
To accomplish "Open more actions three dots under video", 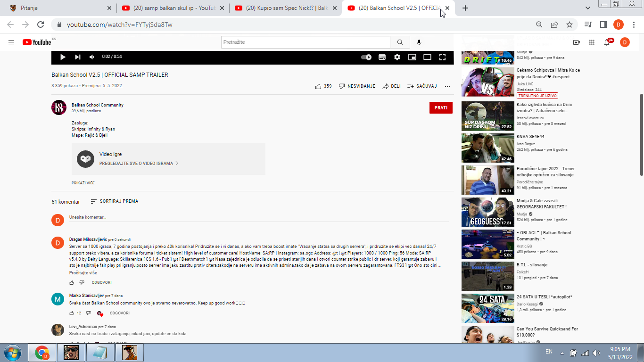I will pos(447,87).
